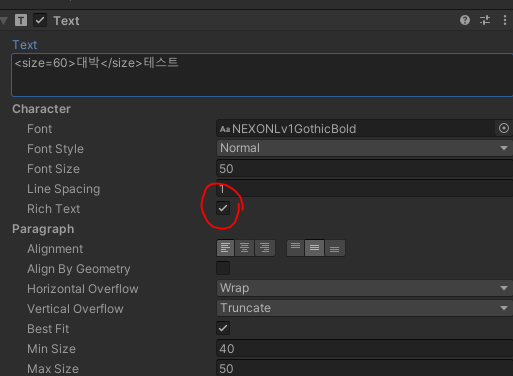The height and width of the screenshot is (376, 513).
Task: Edit the Min Size field
Action: point(365,349)
